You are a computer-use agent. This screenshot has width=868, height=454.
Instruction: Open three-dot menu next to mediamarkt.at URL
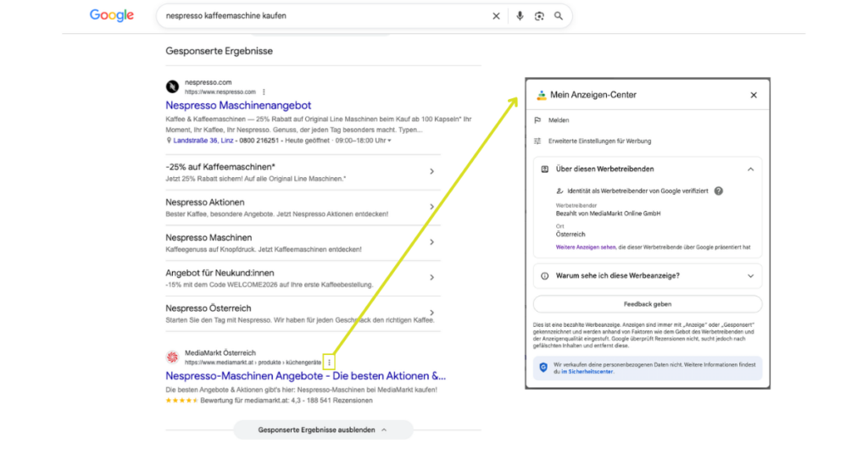click(330, 363)
